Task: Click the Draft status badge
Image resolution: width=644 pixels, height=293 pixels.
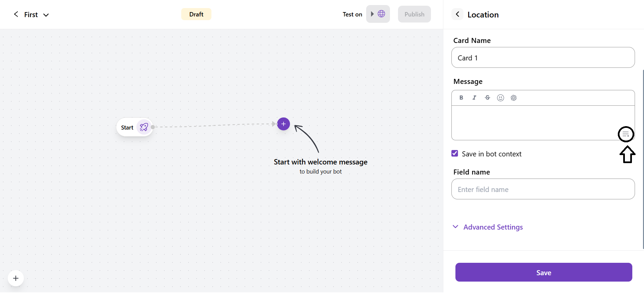Action: [x=196, y=14]
